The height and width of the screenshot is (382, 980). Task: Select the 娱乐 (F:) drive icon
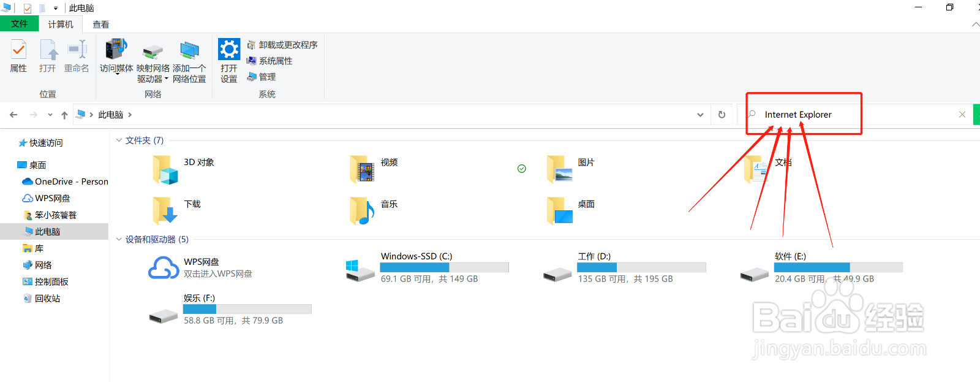pos(164,316)
